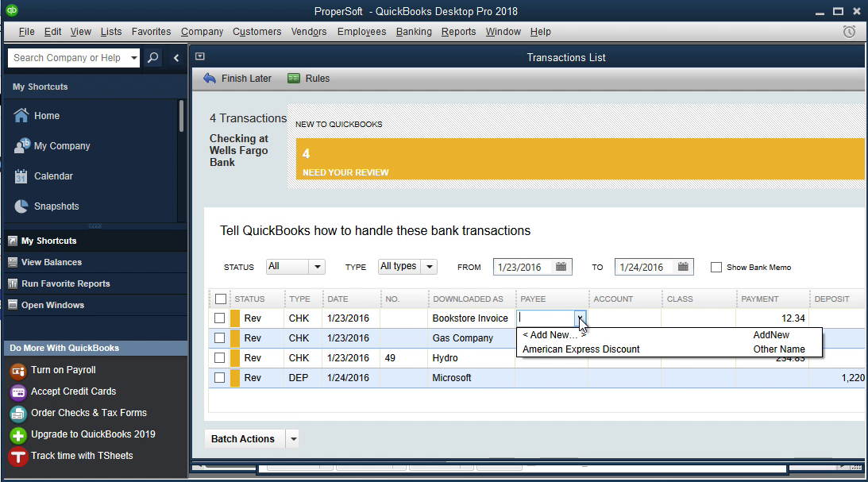The width and height of the screenshot is (868, 482).
Task: Choose American Express Discount payee
Action: click(669, 349)
